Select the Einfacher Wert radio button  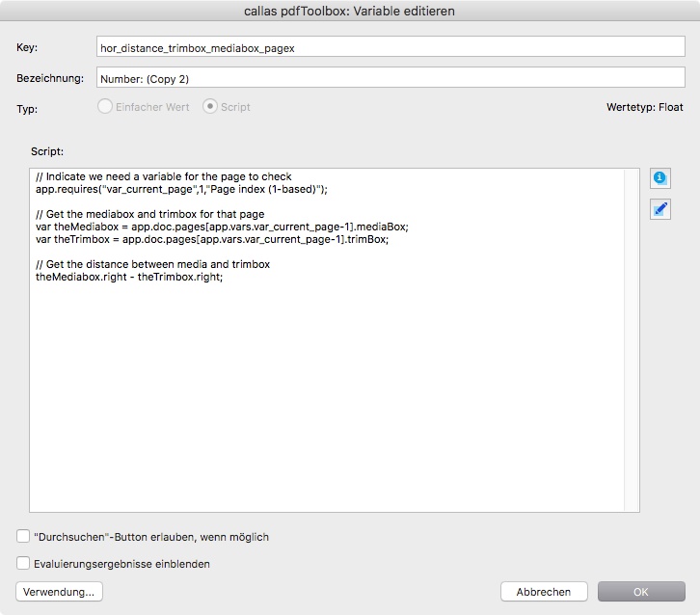[105, 107]
